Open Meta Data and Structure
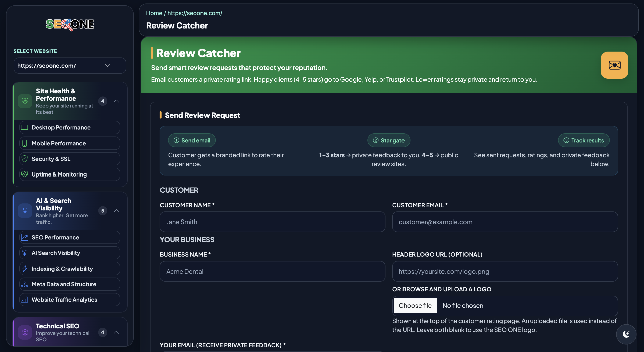The image size is (644, 352). pyautogui.click(x=70, y=284)
